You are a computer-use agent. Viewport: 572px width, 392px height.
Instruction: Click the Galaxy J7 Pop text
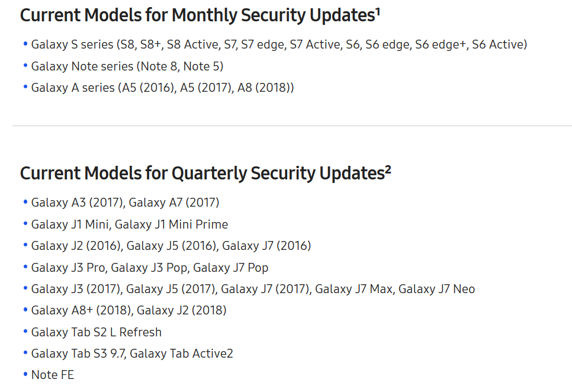click(231, 268)
